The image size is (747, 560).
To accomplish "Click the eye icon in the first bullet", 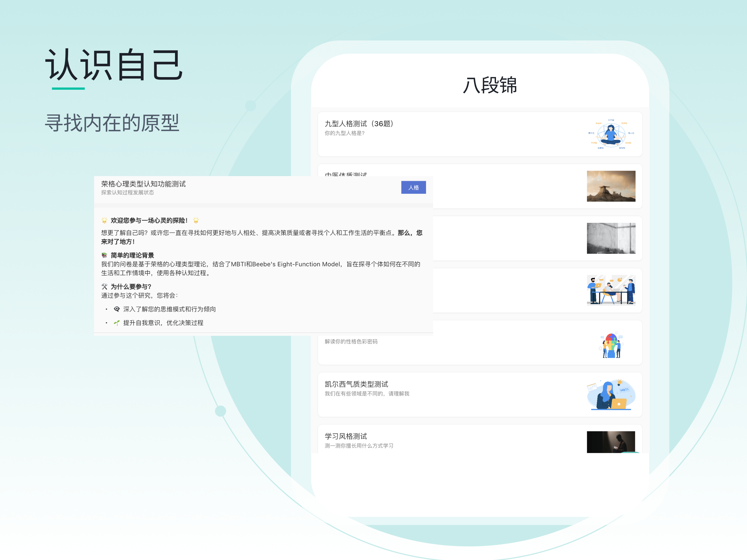I will tap(117, 309).
